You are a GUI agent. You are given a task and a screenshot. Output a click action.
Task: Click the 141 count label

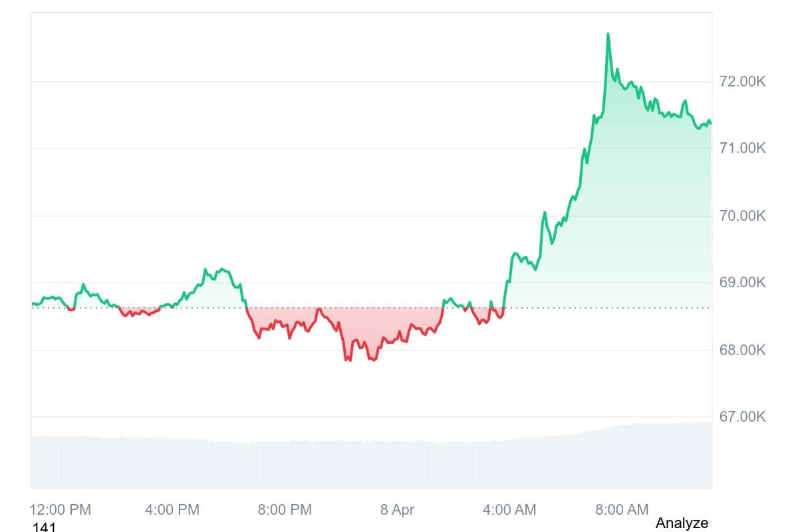pyautogui.click(x=44, y=528)
